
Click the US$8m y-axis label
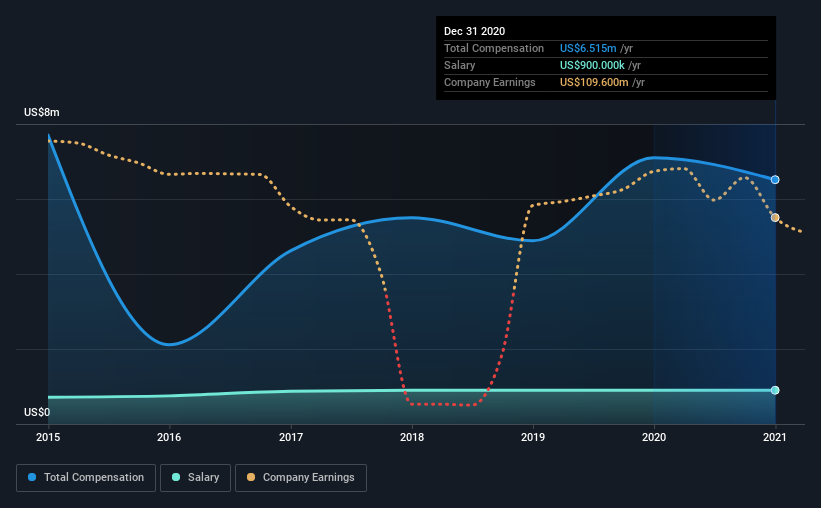point(41,113)
